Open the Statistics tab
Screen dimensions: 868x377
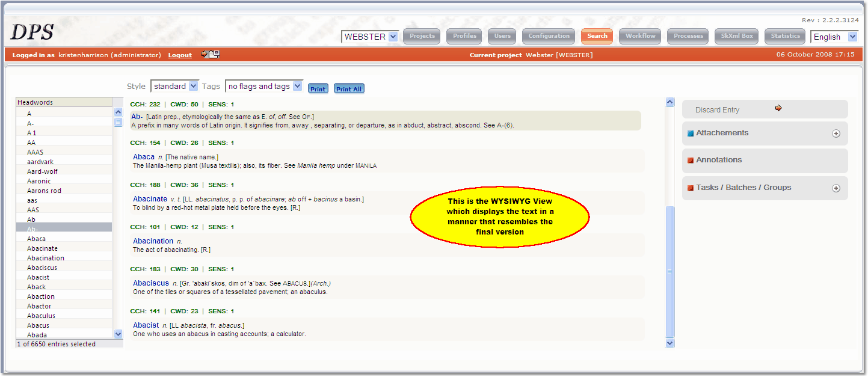pyautogui.click(x=786, y=36)
